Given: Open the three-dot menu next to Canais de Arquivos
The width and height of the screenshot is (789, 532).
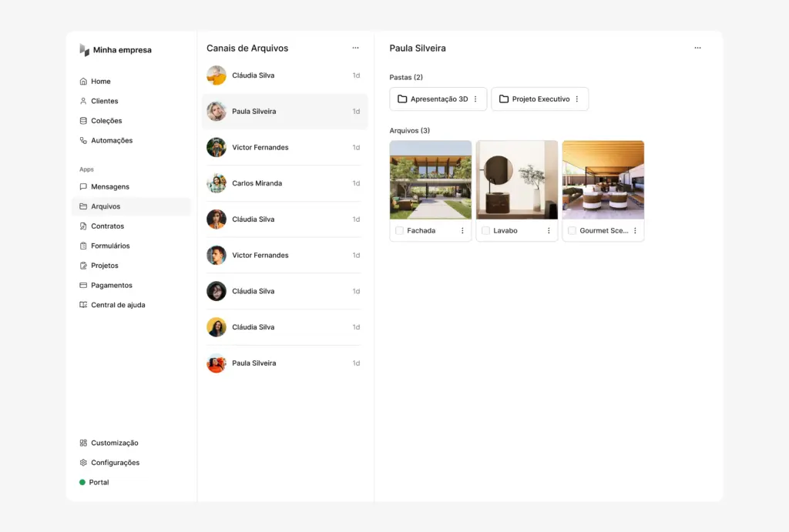Looking at the screenshot, I should click(355, 48).
